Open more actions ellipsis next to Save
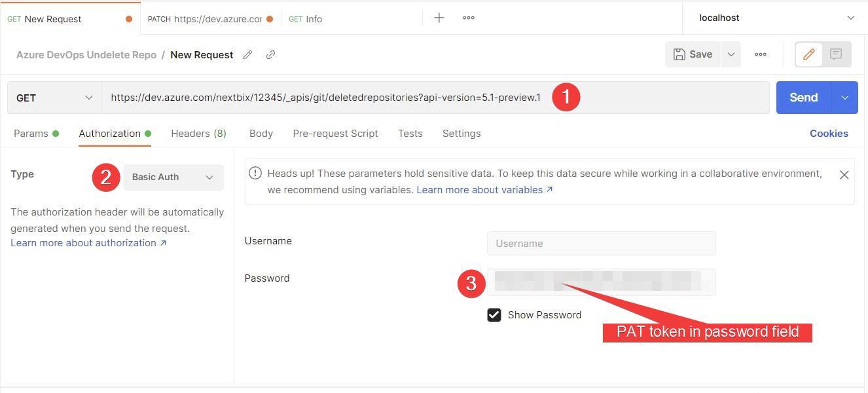Image resolution: width=868 pixels, height=393 pixels. [761, 54]
